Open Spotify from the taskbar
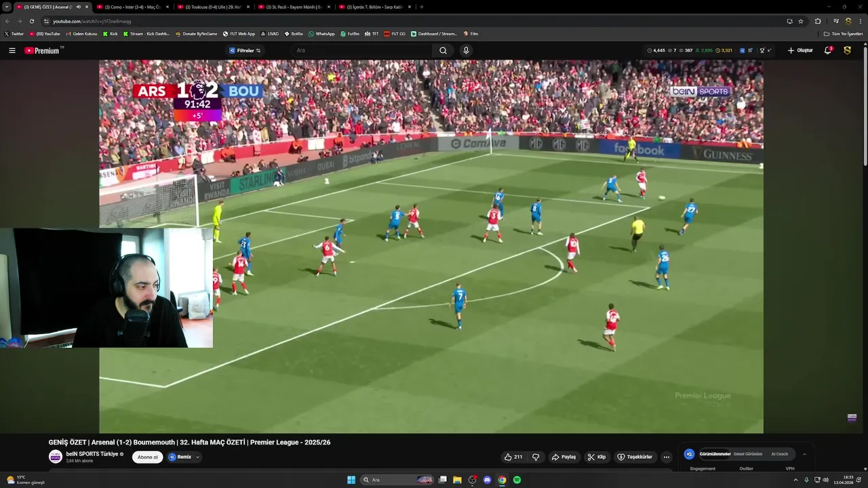The width and height of the screenshot is (868, 488). 517,480
